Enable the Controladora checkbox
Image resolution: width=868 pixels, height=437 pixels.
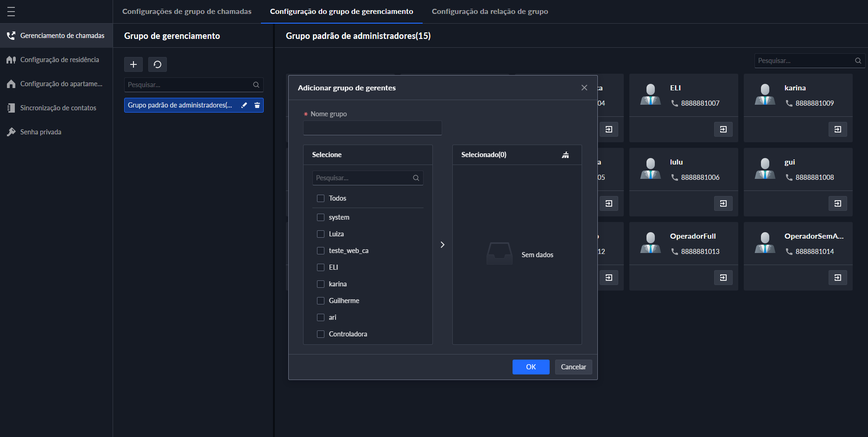pyautogui.click(x=321, y=334)
